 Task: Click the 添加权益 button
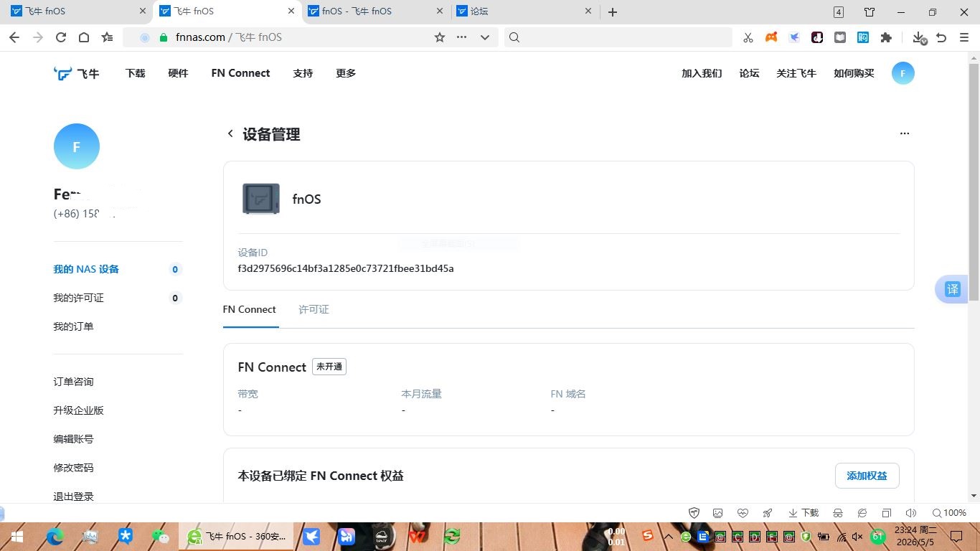tap(867, 476)
